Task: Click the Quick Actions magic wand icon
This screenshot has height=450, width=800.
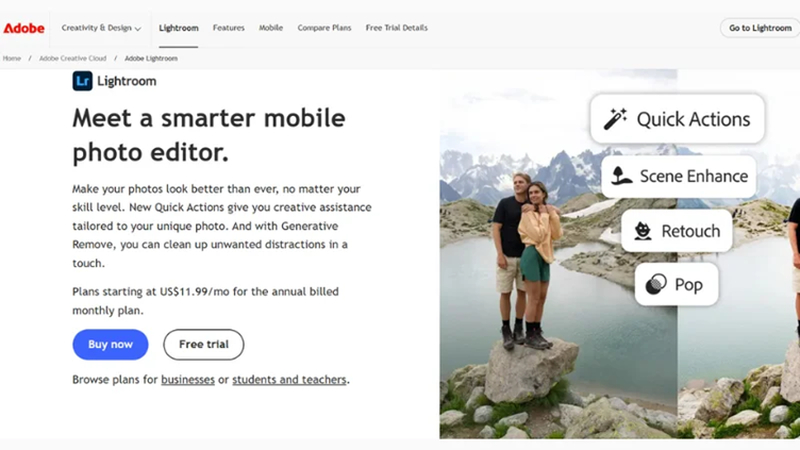Action: click(x=615, y=119)
